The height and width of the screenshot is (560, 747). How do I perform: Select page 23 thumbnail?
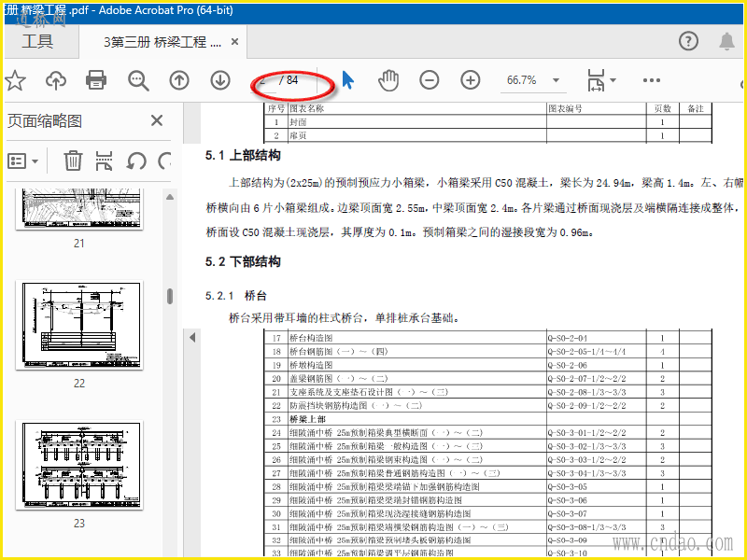[79, 465]
